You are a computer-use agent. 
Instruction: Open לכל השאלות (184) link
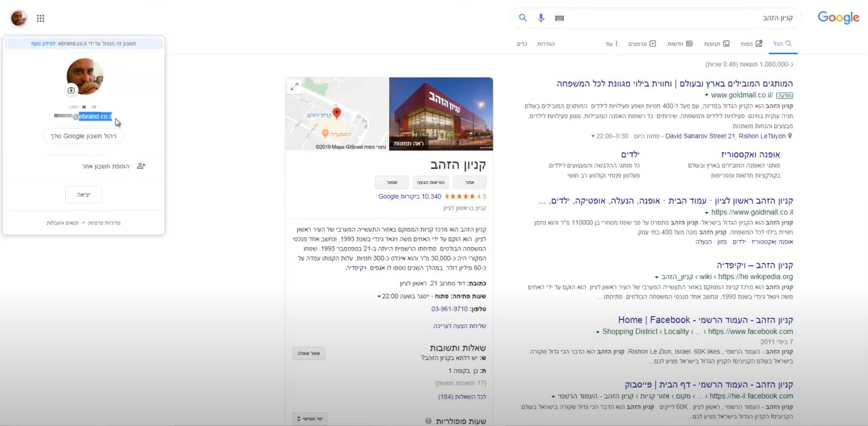[x=462, y=397]
